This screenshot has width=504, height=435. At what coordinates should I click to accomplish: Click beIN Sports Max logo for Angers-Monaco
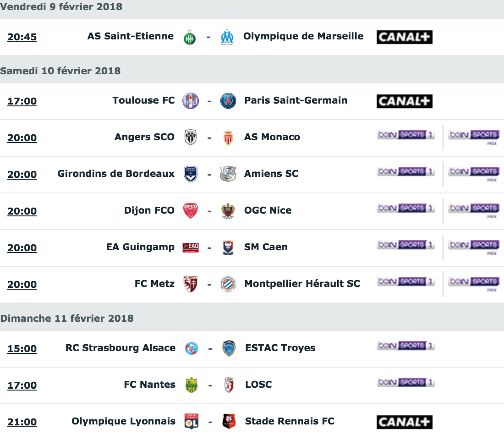point(474,137)
